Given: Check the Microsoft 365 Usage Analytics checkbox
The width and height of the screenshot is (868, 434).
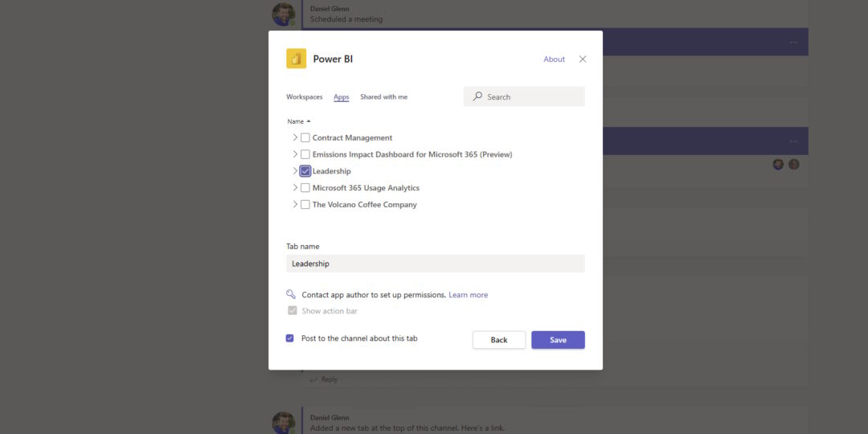Looking at the screenshot, I should click(x=305, y=188).
